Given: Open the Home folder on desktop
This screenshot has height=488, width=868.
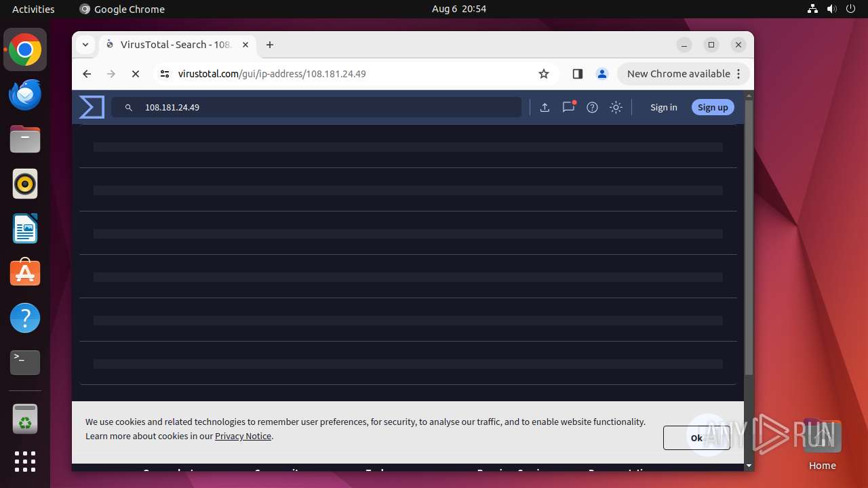Looking at the screenshot, I should click(822, 445).
